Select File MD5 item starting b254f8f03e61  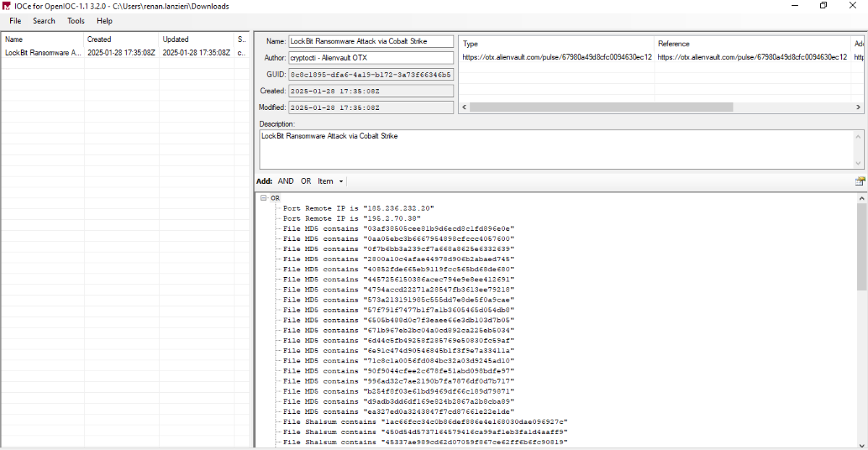click(x=399, y=391)
